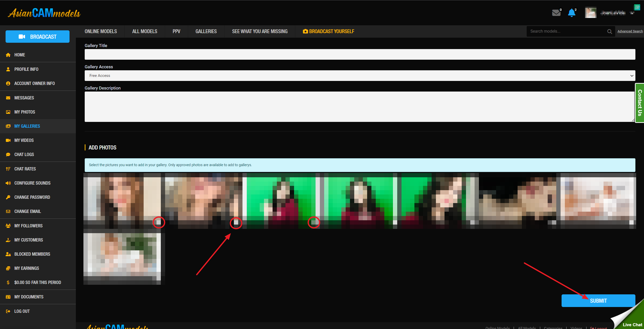Switch to the Galleries tab
The width and height of the screenshot is (644, 329).
[206, 31]
